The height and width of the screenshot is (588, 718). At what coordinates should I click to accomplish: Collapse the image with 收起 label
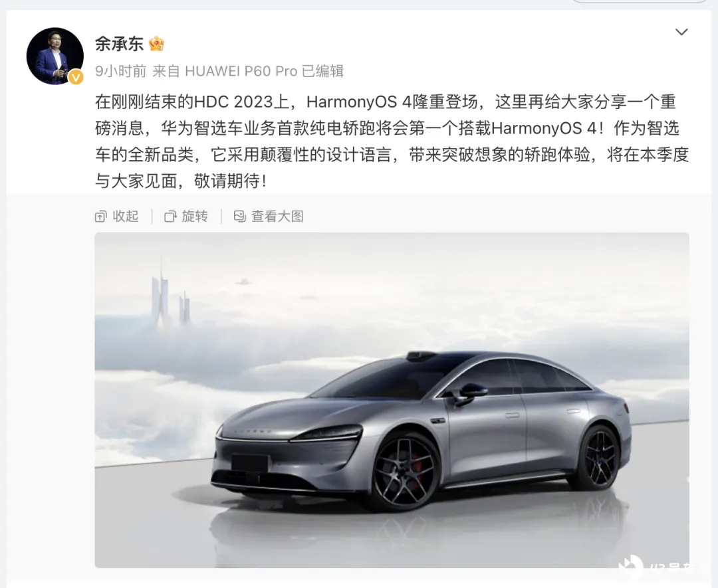pos(126,216)
